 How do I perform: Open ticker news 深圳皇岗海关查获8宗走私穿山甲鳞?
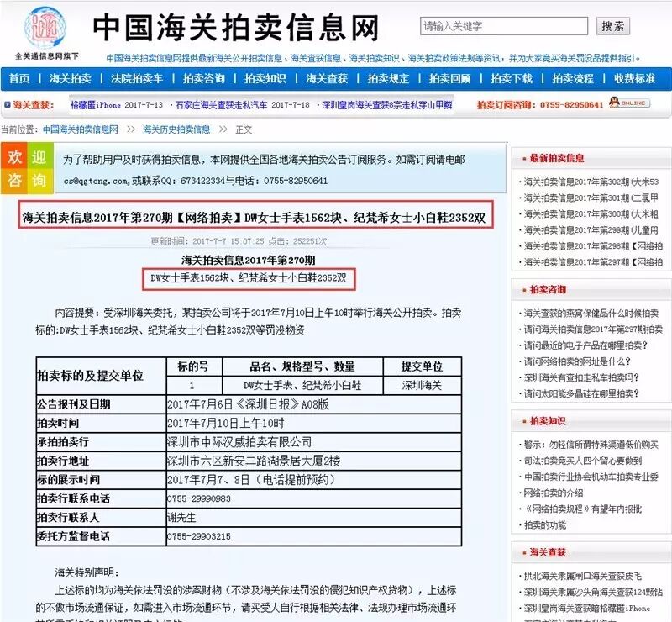pyautogui.click(x=387, y=105)
